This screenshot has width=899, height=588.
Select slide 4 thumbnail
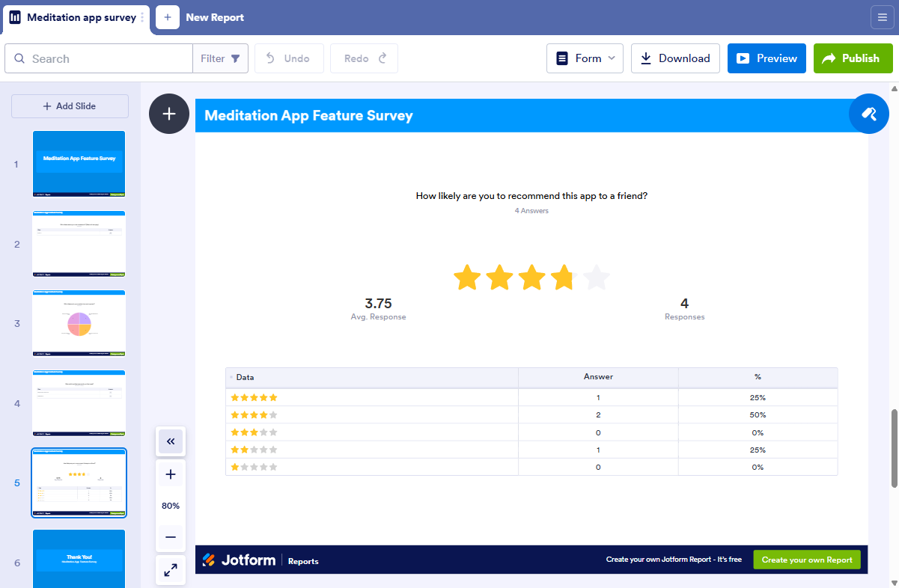click(79, 403)
